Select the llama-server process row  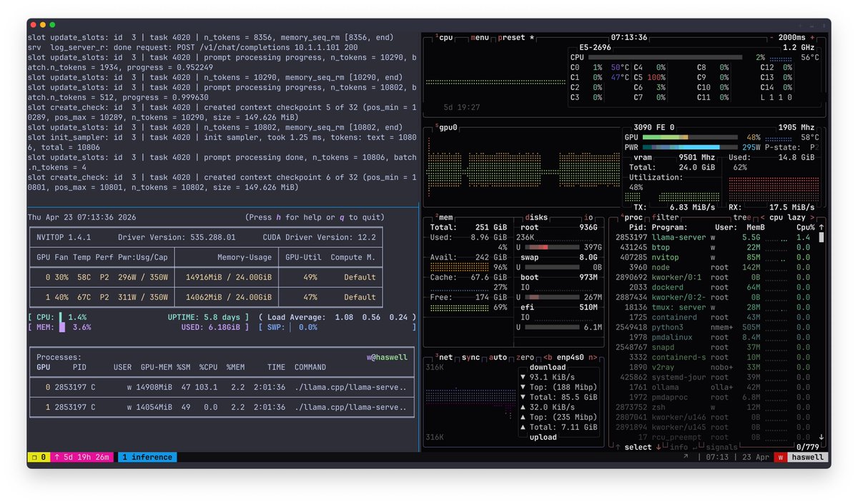tap(712, 237)
